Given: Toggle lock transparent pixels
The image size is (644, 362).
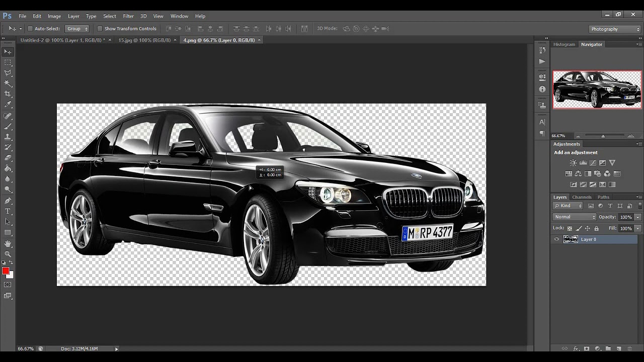Looking at the screenshot, I should 570,228.
